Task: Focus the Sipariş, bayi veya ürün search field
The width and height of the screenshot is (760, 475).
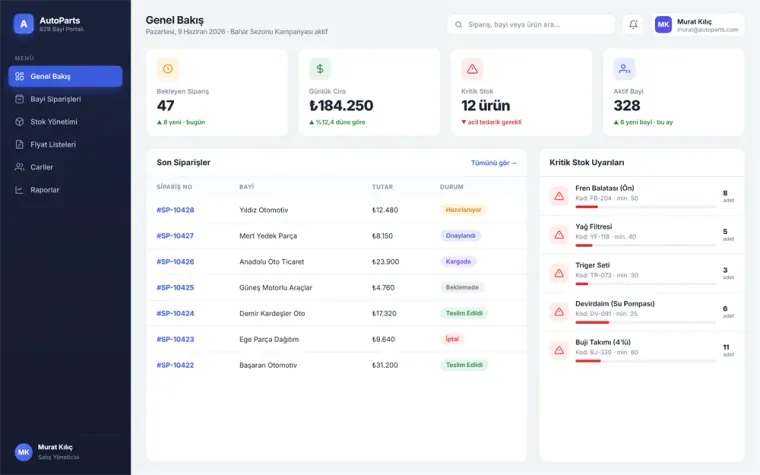Action: tap(531, 24)
